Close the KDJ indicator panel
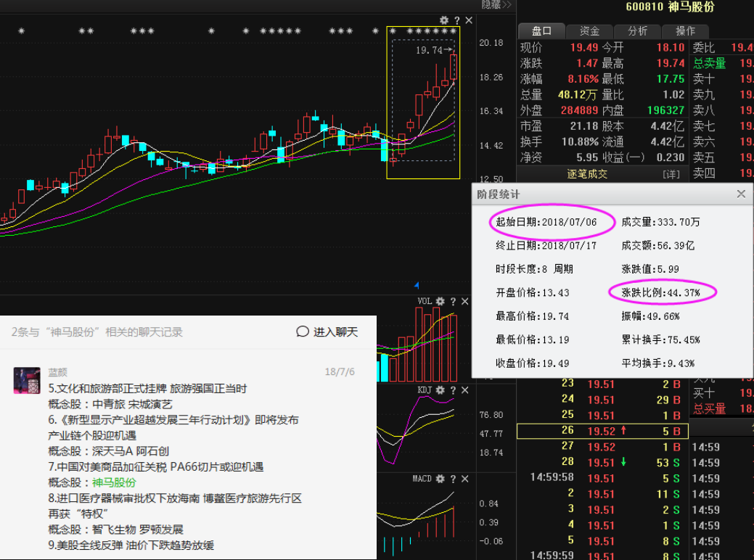The height and width of the screenshot is (560, 754). click(465, 390)
